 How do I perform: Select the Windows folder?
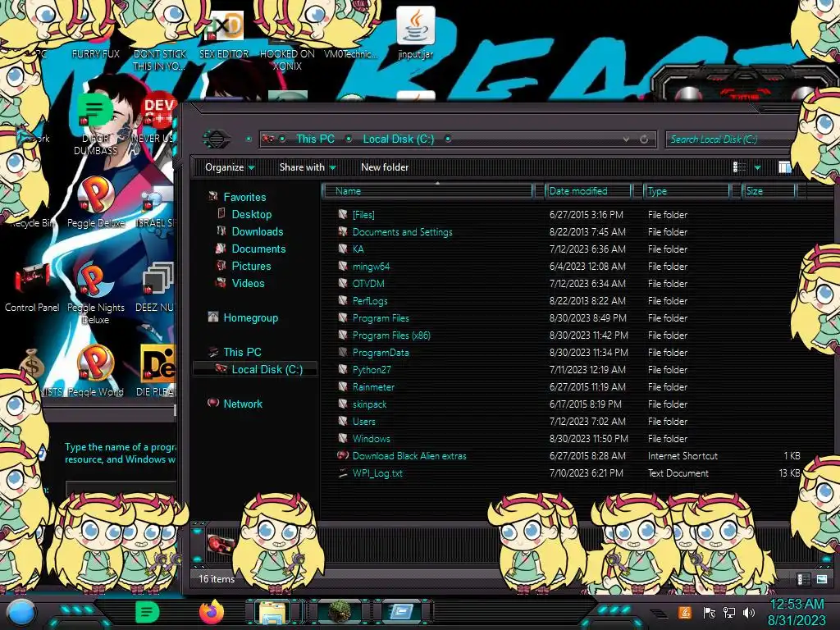click(x=372, y=438)
